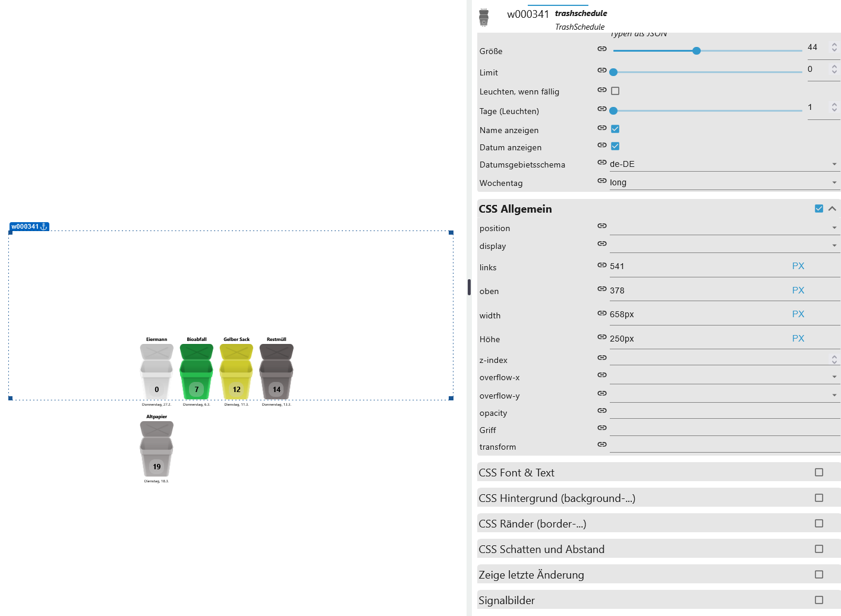Click the links value field 541

pyautogui.click(x=698, y=266)
